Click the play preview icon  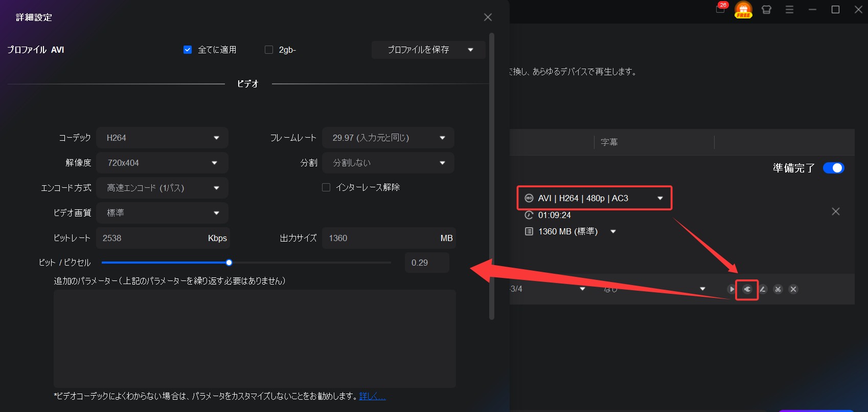coord(732,289)
